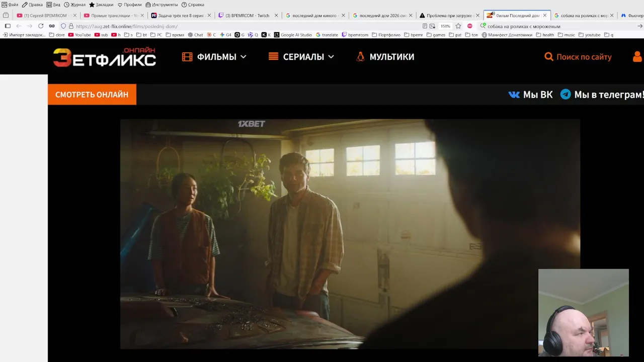Screen dimensions: 644x362
Task: Toggle the browser sidebar icon
Action: coord(8,26)
